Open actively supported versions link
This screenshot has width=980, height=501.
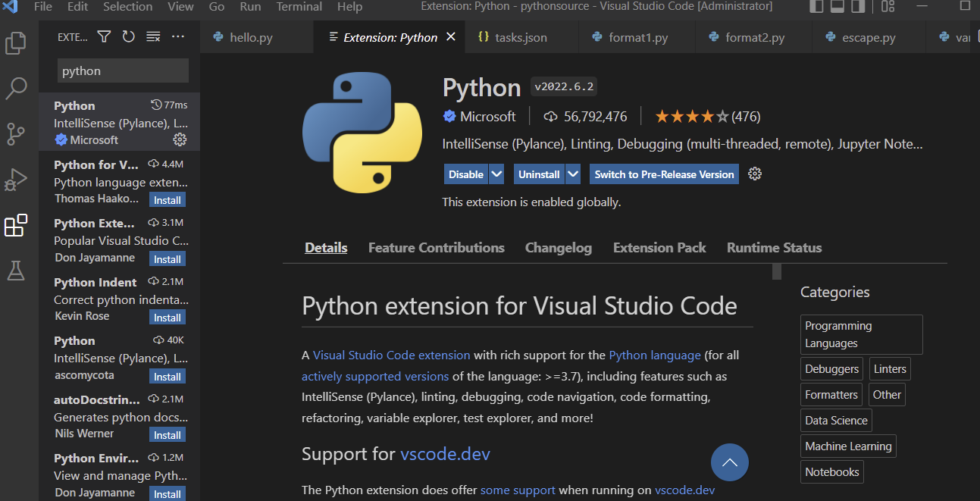click(x=375, y=376)
